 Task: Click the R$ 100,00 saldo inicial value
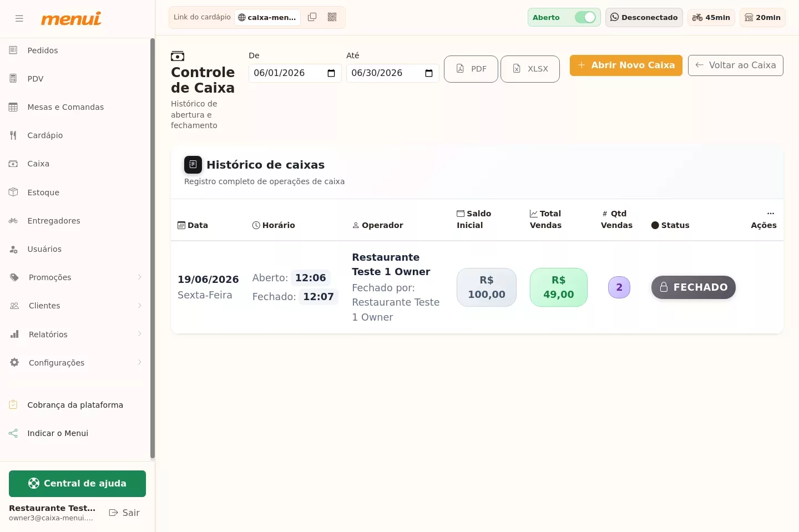coord(487,287)
